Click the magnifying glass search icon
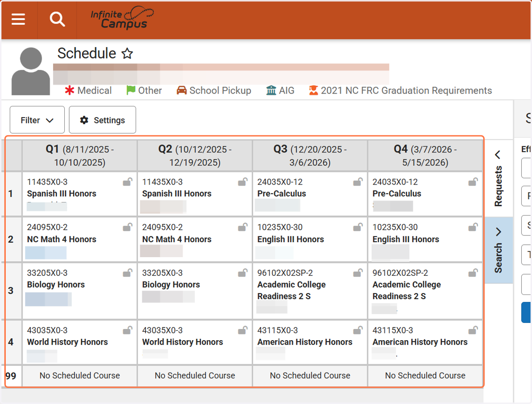532x404 pixels. (x=57, y=20)
